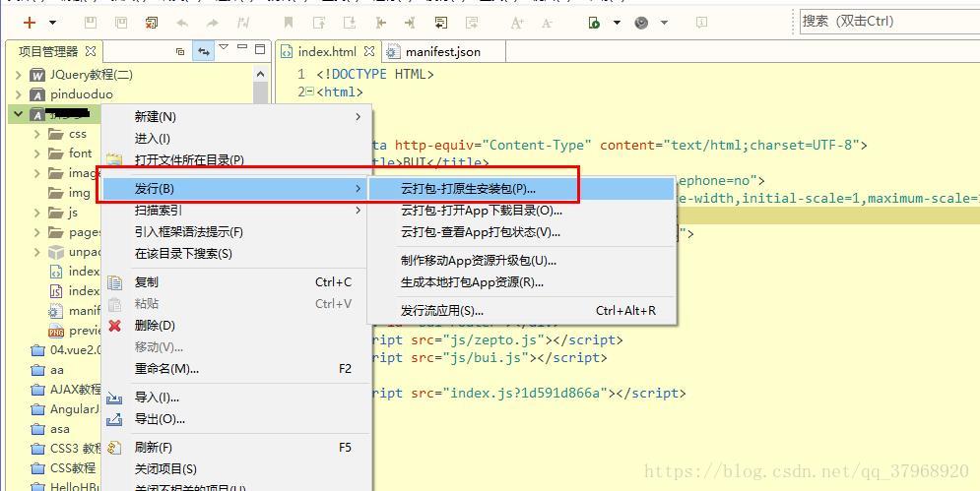The image size is (980, 491).
Task: Click the Save All toolbar icon
Action: coord(120,23)
